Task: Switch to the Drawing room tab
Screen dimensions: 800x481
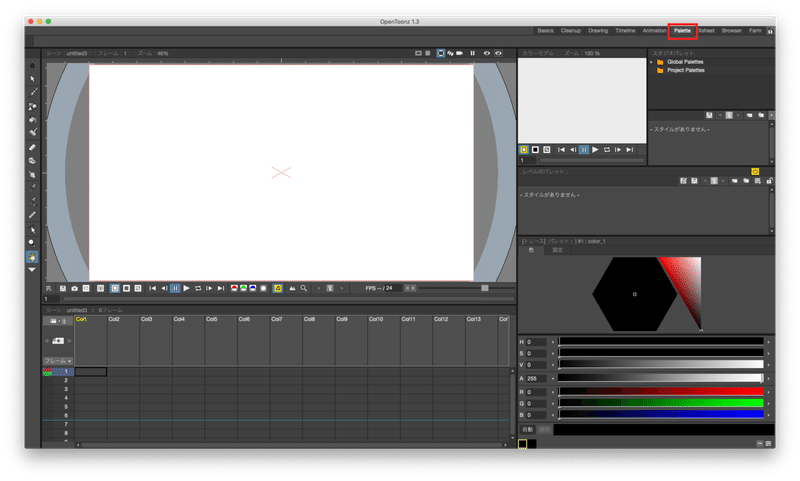Action: (x=598, y=31)
